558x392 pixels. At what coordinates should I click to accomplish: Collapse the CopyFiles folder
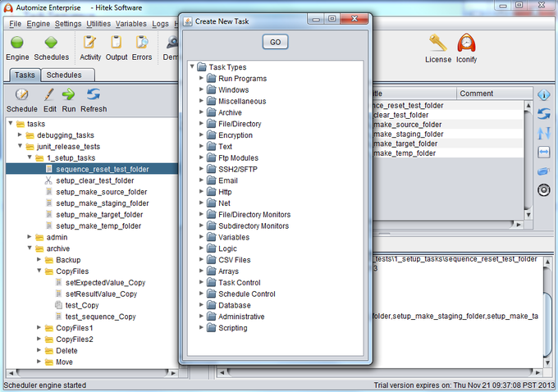(x=39, y=271)
